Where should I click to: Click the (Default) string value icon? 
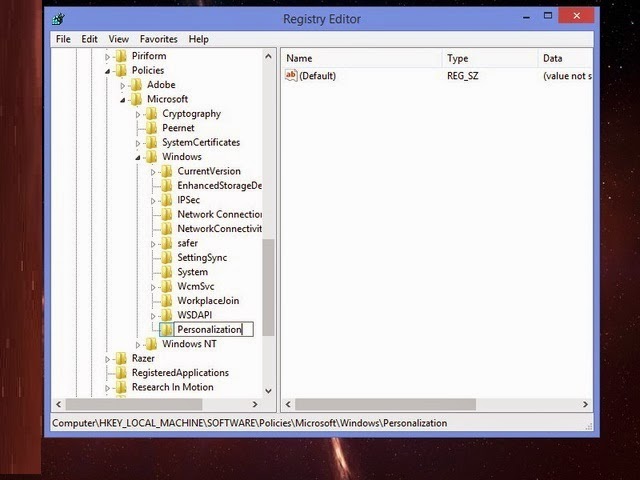(x=291, y=76)
